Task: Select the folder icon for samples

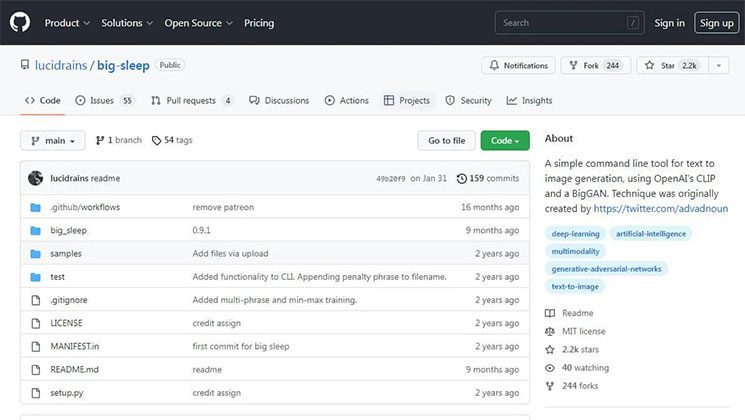Action: [36, 254]
